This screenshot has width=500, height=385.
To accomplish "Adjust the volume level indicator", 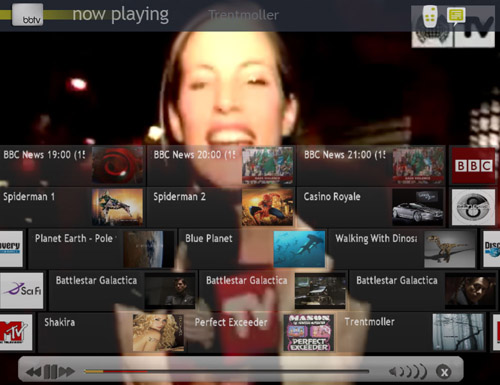I will tap(408, 371).
